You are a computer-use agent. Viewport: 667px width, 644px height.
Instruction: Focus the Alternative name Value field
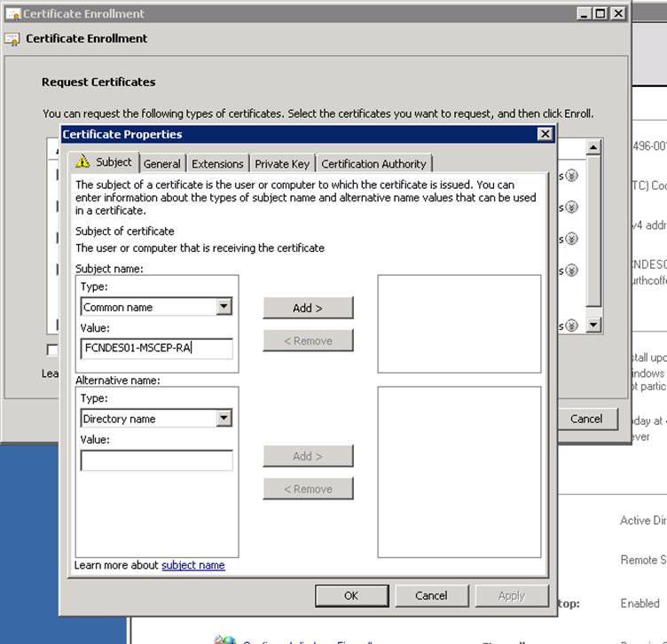point(156,460)
